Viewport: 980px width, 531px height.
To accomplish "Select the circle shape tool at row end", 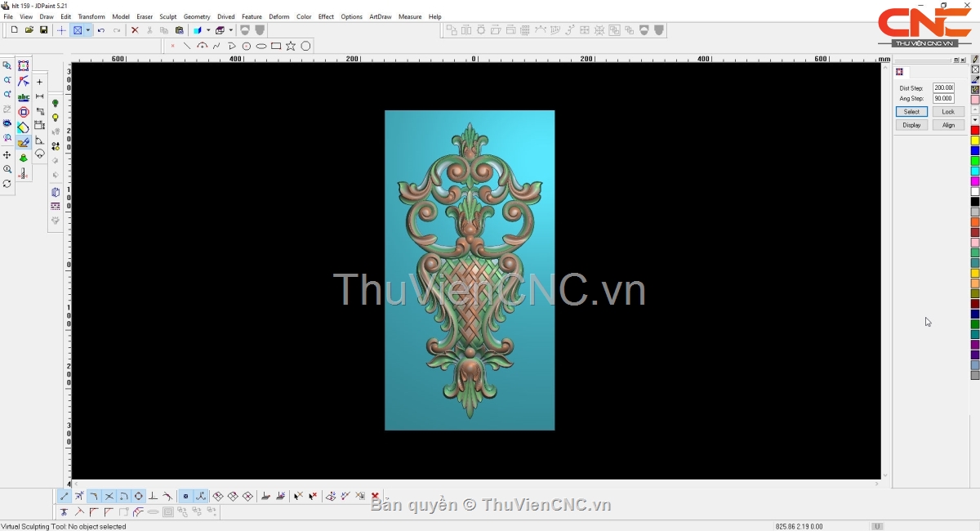I will pos(305,46).
